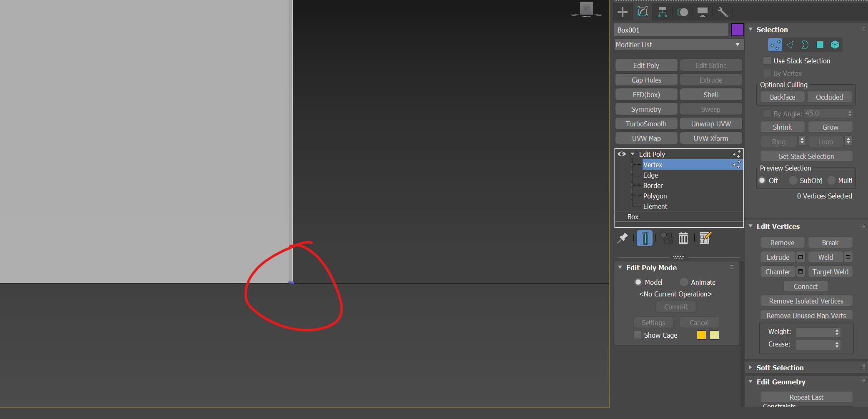Viewport: 868px width, 419px height.
Task: Select the Model radio button
Action: pos(638,282)
